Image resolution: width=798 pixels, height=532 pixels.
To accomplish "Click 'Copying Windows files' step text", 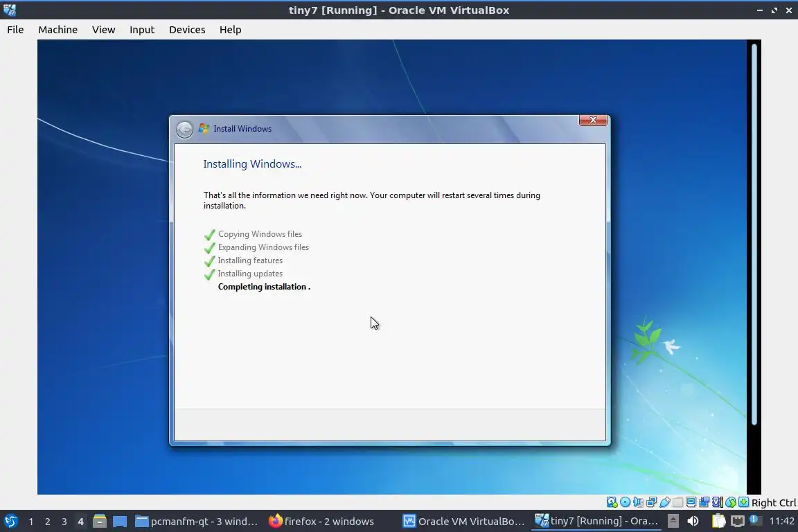I will click(x=260, y=234).
